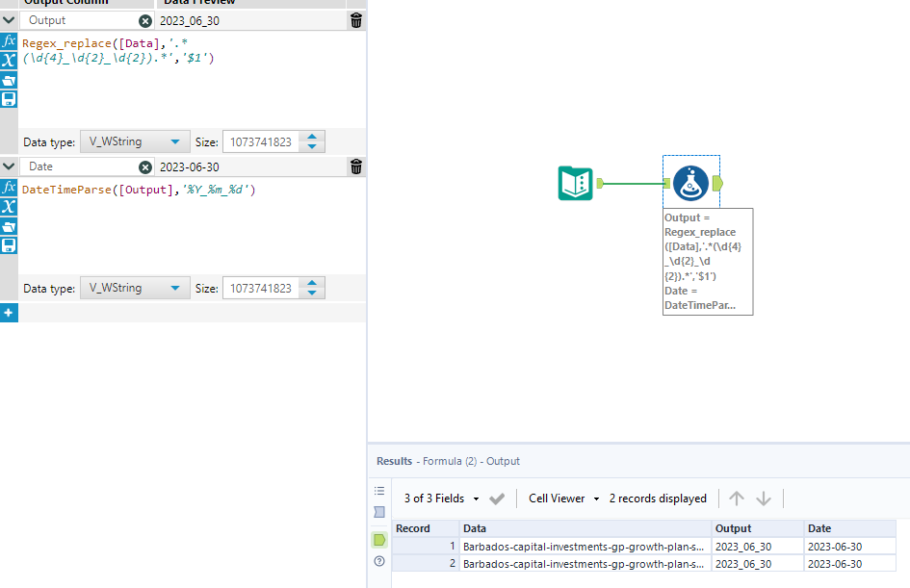The width and height of the screenshot is (910, 588).
Task: Increase Size value for Date column
Action: (x=312, y=283)
